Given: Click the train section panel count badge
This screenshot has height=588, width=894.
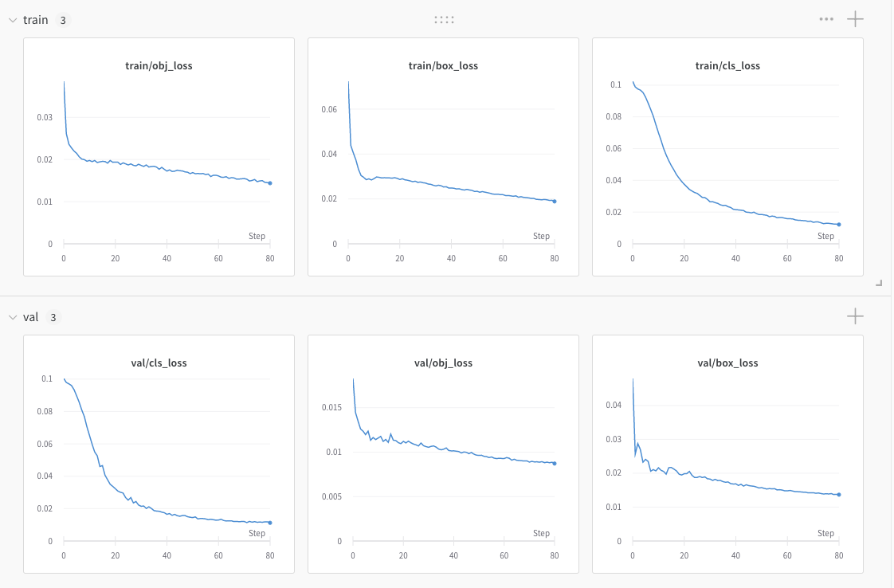Looking at the screenshot, I should click(x=63, y=20).
